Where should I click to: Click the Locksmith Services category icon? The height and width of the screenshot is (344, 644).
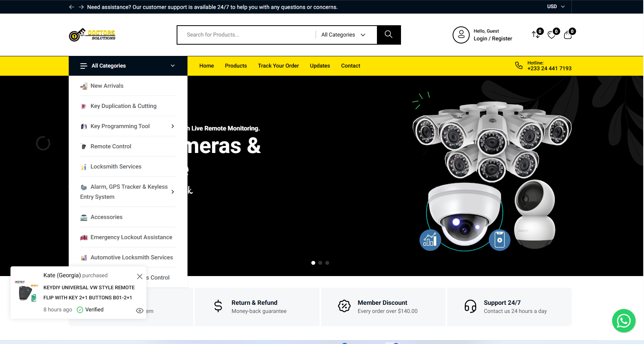(84, 167)
